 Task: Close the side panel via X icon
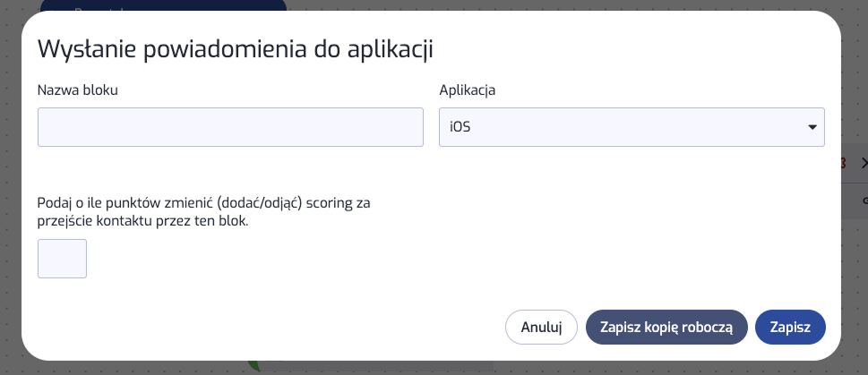click(864, 163)
